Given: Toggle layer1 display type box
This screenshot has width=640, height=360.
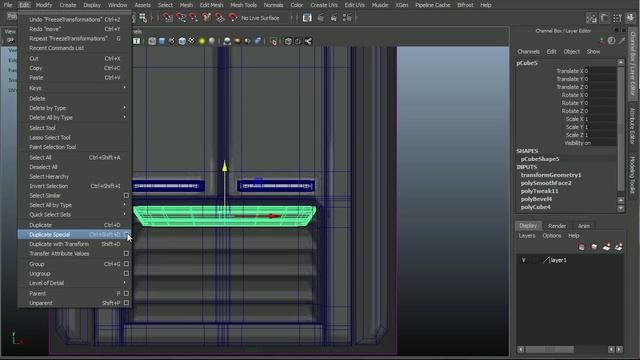Looking at the screenshot, I should 535,260.
